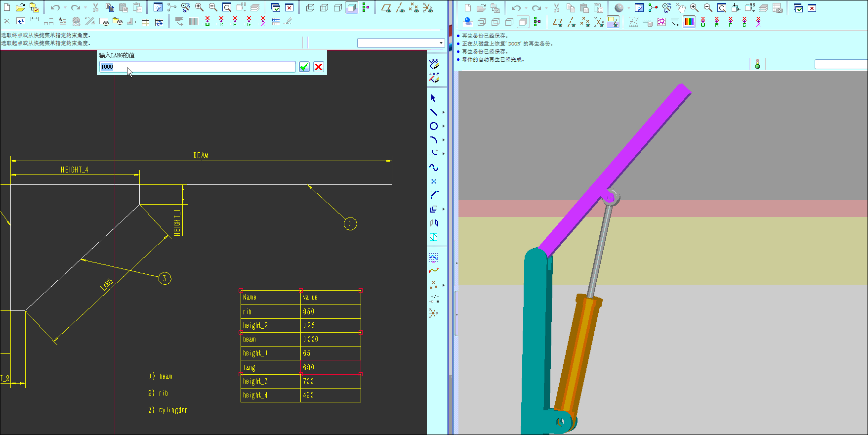Toggle coordinate systems display in drawing window

click(428, 7)
